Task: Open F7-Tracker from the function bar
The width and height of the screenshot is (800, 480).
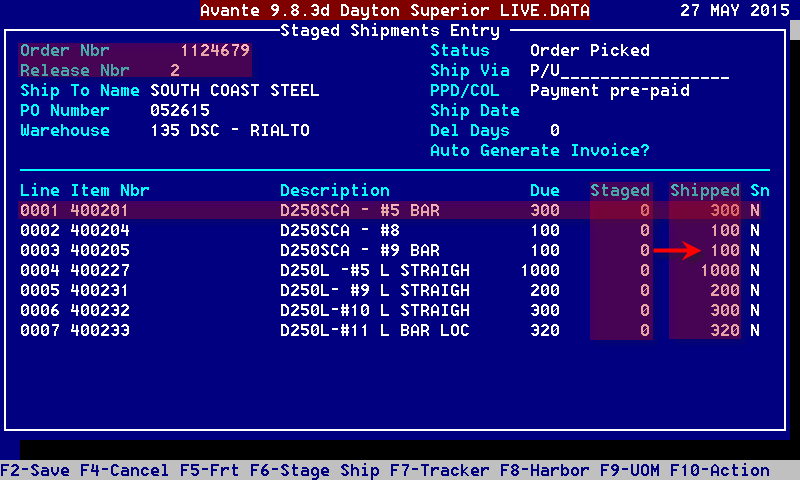Action: 434,470
